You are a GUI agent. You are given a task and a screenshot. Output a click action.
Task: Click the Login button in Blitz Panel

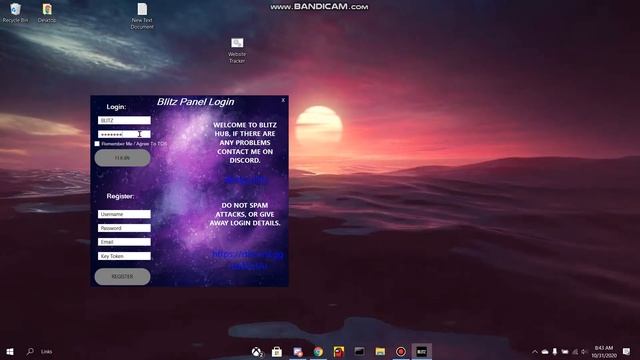122,158
